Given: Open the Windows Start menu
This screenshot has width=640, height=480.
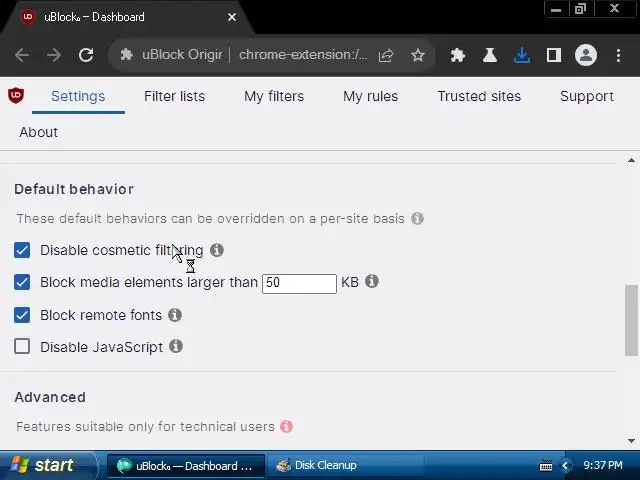Looking at the screenshot, I should click(x=47, y=465).
